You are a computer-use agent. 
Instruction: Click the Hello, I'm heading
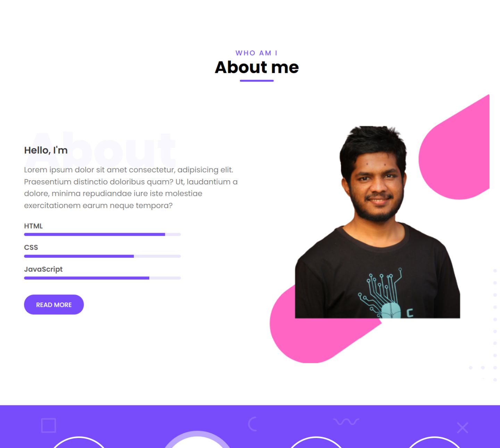coord(46,150)
